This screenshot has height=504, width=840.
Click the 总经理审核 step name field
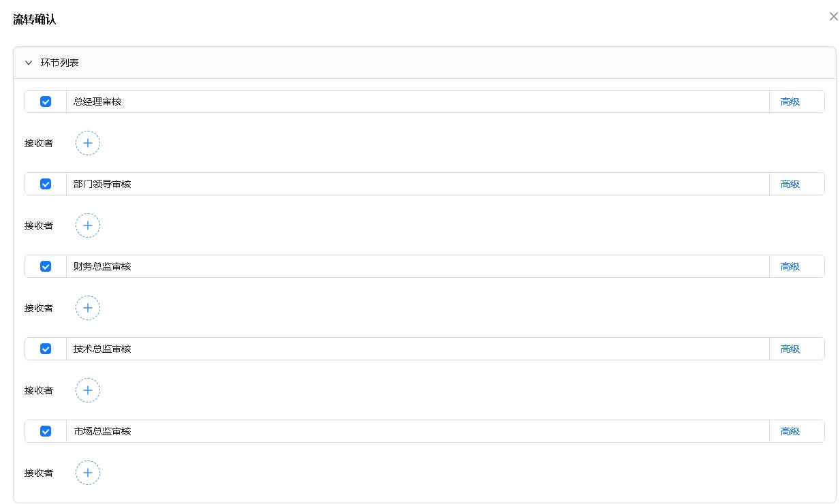click(x=417, y=101)
